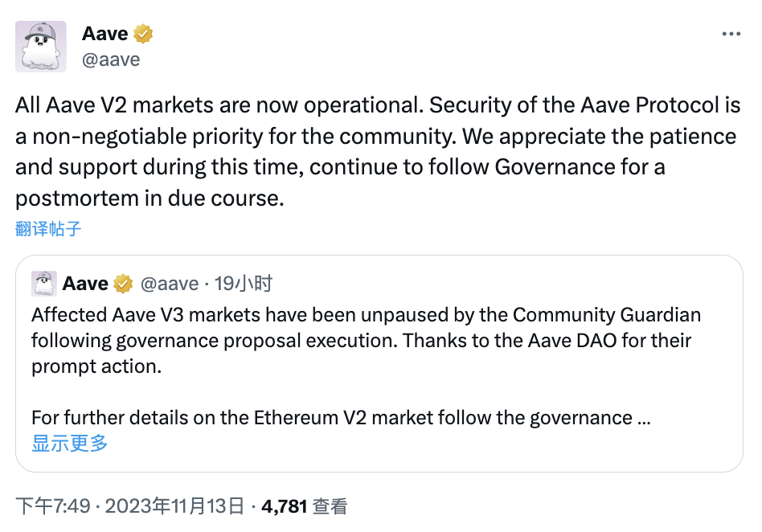
Task: Click the gold badge on the main post header
Action: pyautogui.click(x=143, y=33)
